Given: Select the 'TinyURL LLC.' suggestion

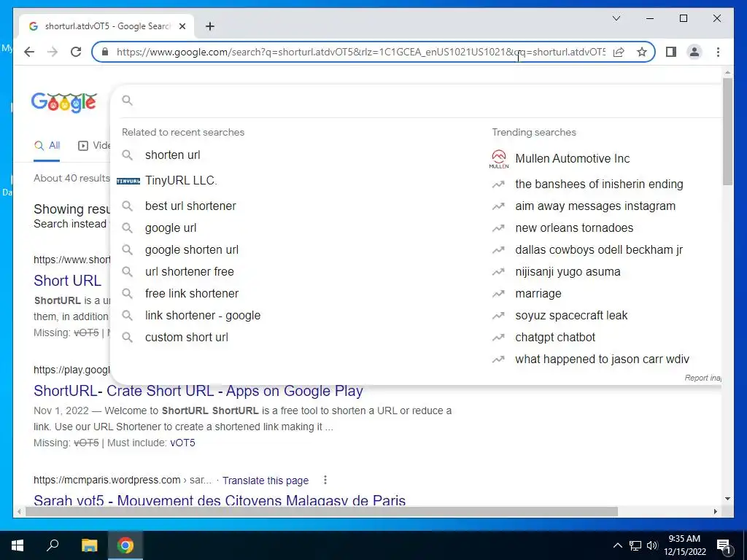Looking at the screenshot, I should 181,181.
